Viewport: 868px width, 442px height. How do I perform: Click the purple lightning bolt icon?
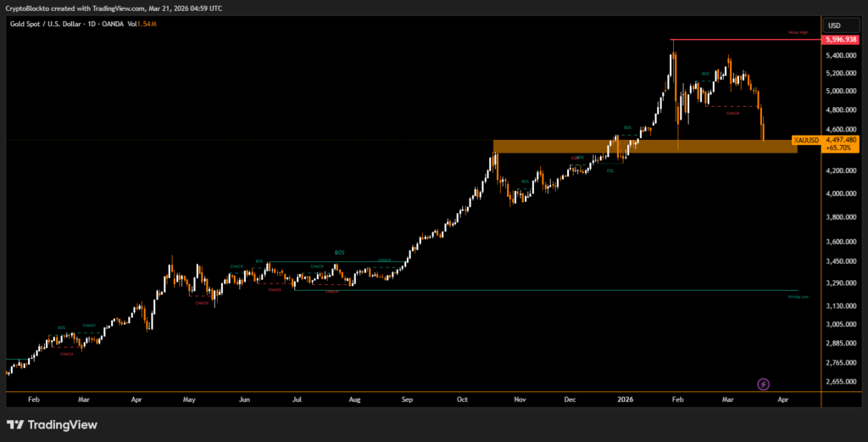point(763,384)
